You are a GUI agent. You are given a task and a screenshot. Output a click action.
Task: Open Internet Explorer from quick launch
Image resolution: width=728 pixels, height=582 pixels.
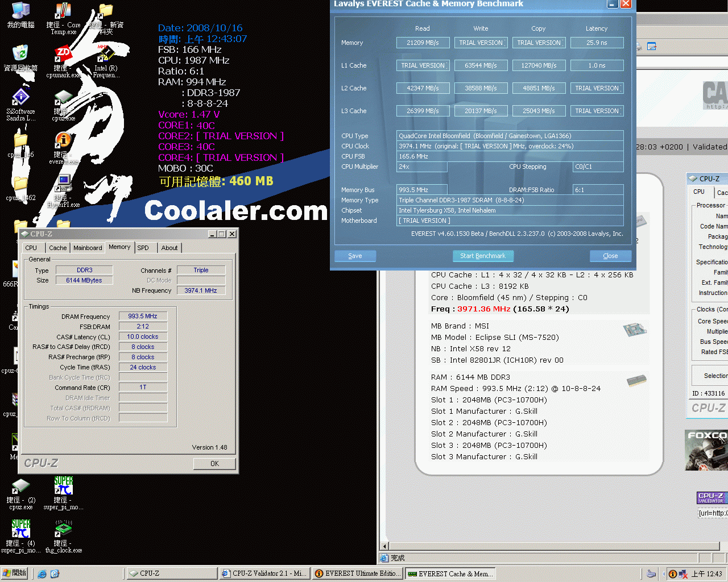point(42,574)
